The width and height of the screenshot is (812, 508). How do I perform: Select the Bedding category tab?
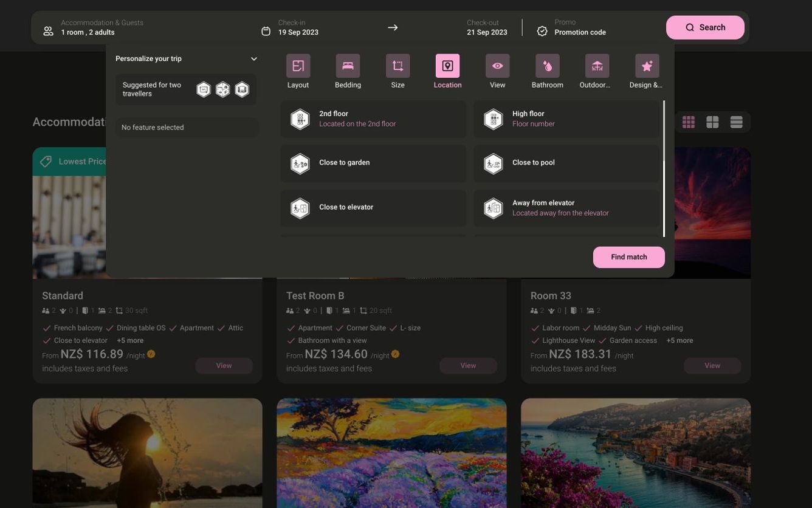pyautogui.click(x=348, y=72)
